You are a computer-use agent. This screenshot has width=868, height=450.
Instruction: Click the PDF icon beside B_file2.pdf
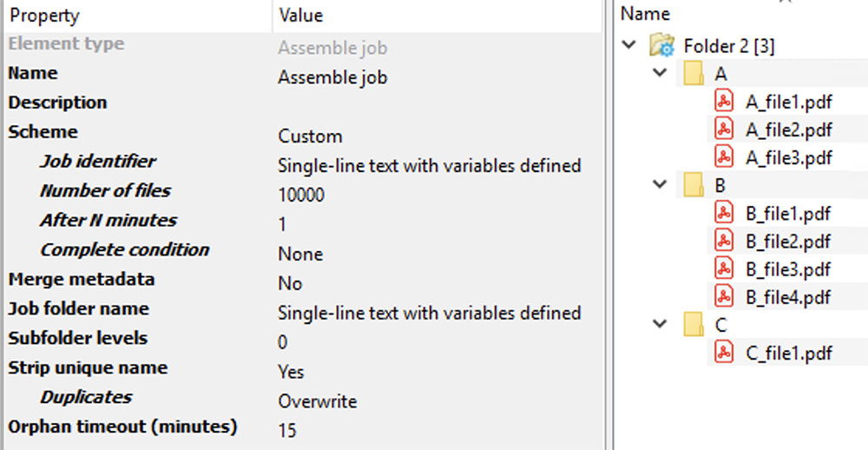point(724,241)
